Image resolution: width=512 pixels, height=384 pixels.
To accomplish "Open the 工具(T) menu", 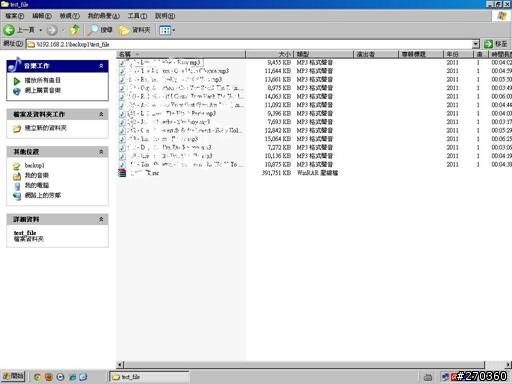I will pyautogui.click(x=137, y=16).
